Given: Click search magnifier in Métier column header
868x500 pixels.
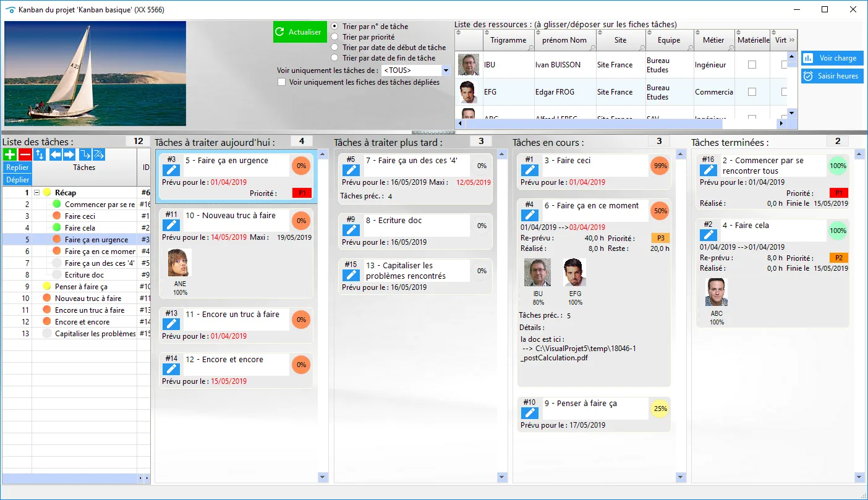Looking at the screenshot, I should click(x=731, y=47).
